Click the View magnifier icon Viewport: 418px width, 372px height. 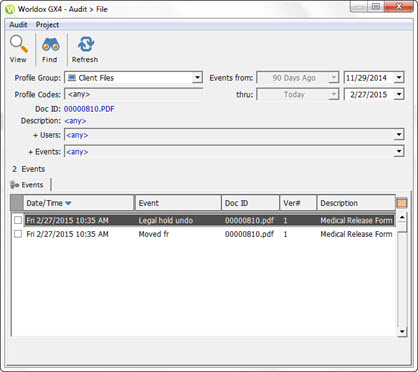tap(19, 44)
